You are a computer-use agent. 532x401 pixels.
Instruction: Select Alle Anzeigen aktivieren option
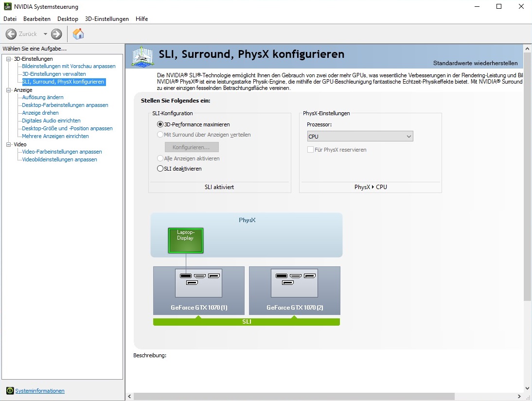(x=160, y=158)
